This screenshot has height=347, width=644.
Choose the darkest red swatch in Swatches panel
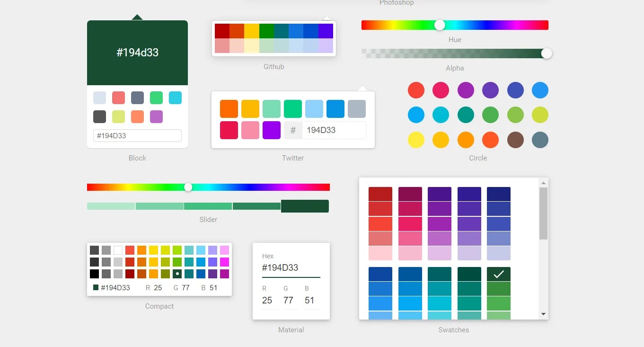tap(380, 194)
